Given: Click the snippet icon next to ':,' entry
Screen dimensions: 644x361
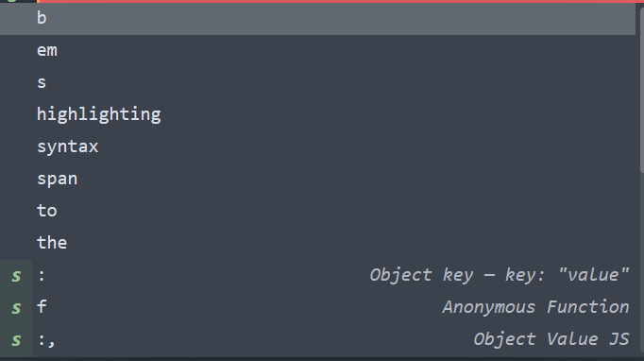Looking at the screenshot, I should [16, 340].
